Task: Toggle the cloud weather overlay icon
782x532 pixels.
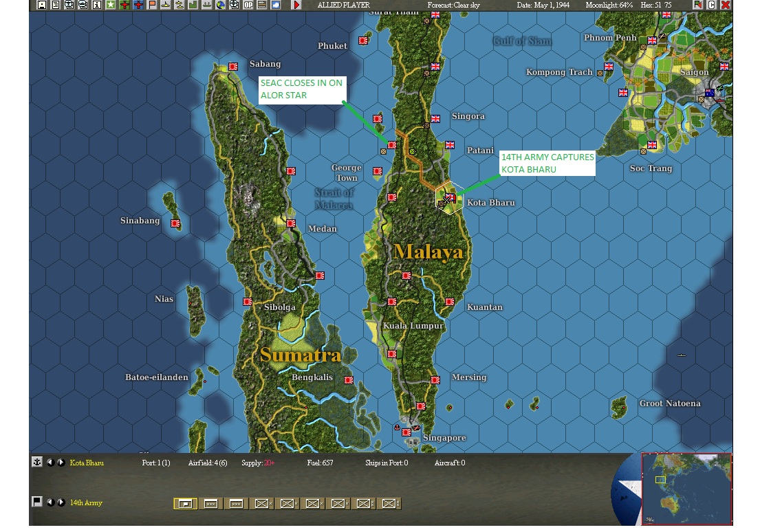Action: (276, 5)
